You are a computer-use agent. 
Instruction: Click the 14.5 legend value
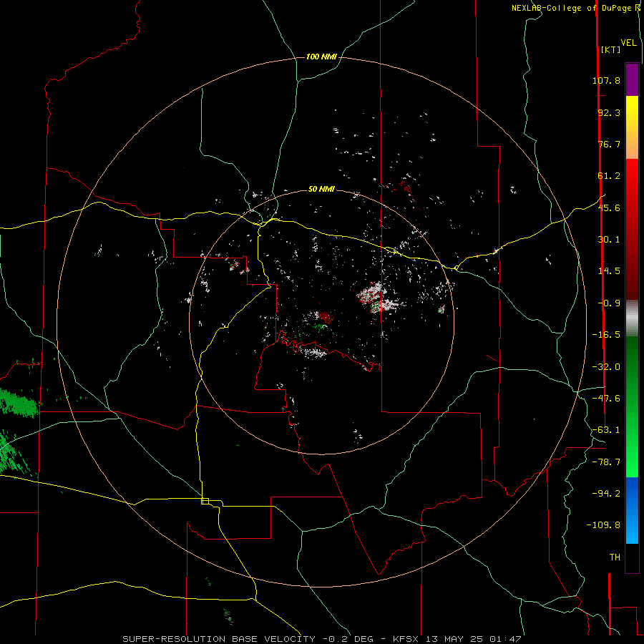point(609,271)
